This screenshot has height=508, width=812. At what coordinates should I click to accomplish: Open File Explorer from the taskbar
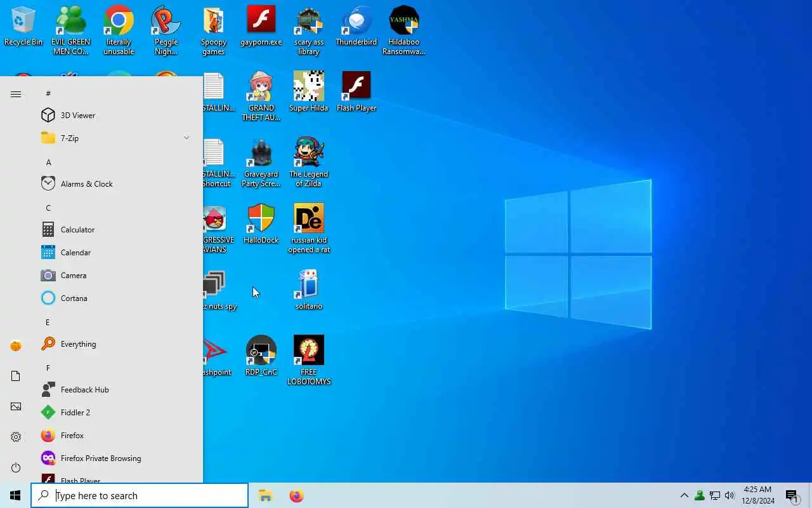click(x=265, y=495)
